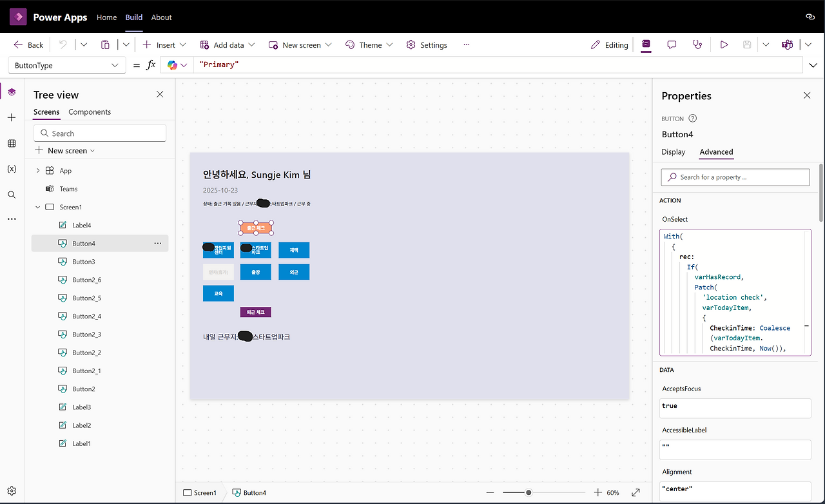Image resolution: width=825 pixels, height=504 pixels.
Task: Select Label4 in the tree
Action: [82, 225]
